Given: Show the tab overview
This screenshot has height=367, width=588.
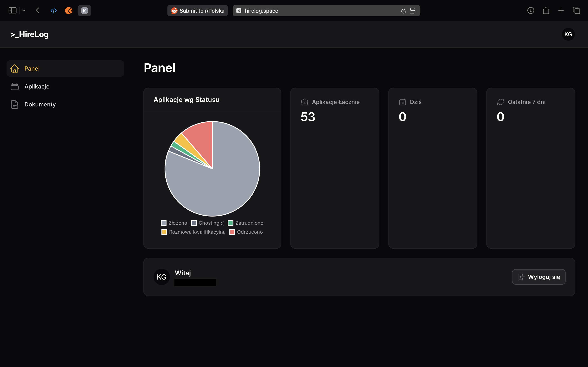Looking at the screenshot, I should 576,10.
